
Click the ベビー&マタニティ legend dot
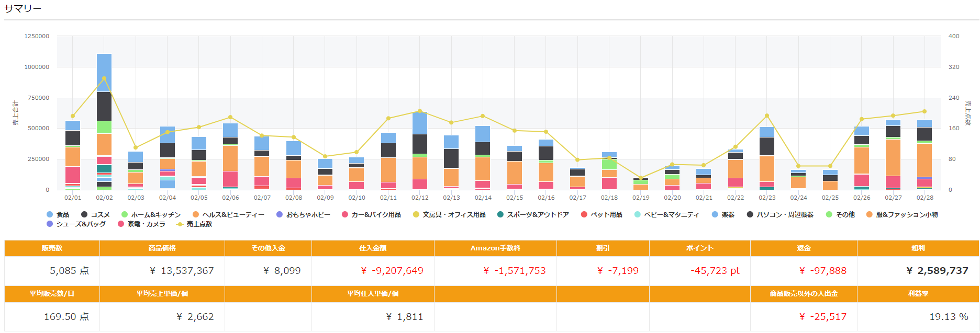638,215
